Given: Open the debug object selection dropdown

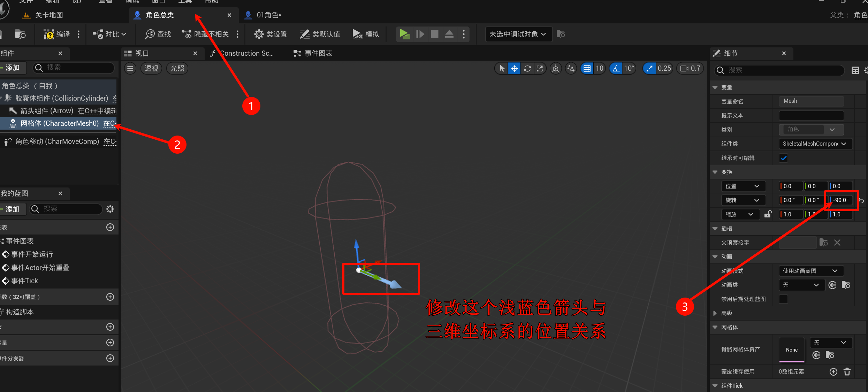Looking at the screenshot, I should pyautogui.click(x=518, y=34).
